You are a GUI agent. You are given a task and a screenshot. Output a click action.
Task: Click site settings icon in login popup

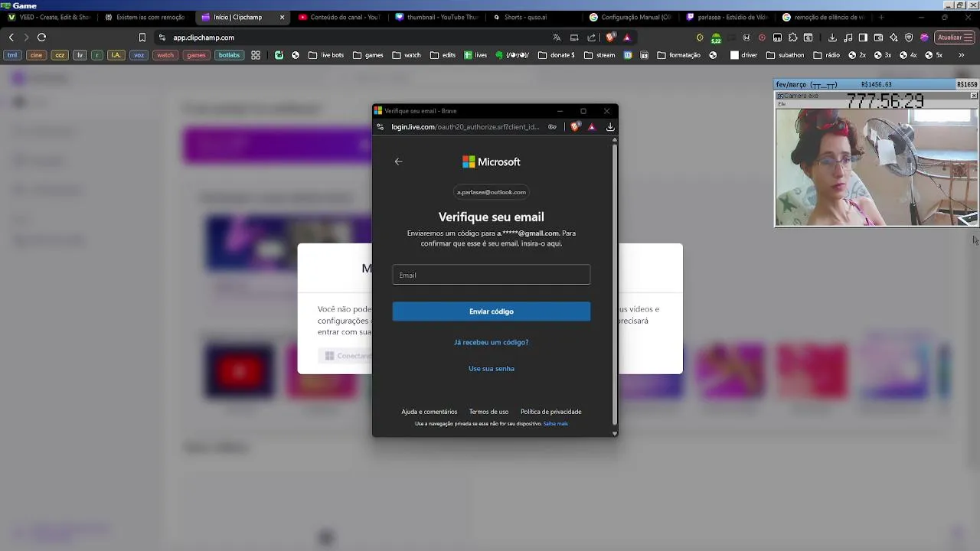click(381, 127)
